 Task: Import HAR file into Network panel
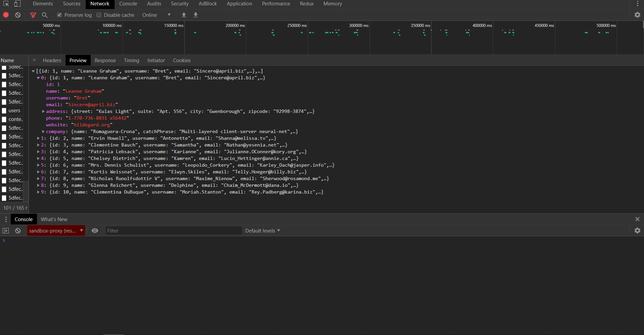point(184,15)
